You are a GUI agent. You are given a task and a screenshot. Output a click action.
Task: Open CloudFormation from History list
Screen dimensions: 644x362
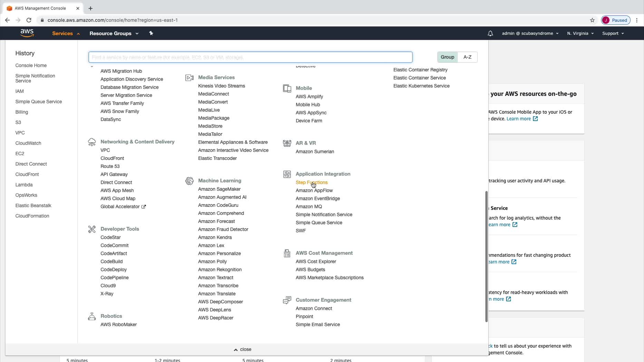tap(32, 216)
